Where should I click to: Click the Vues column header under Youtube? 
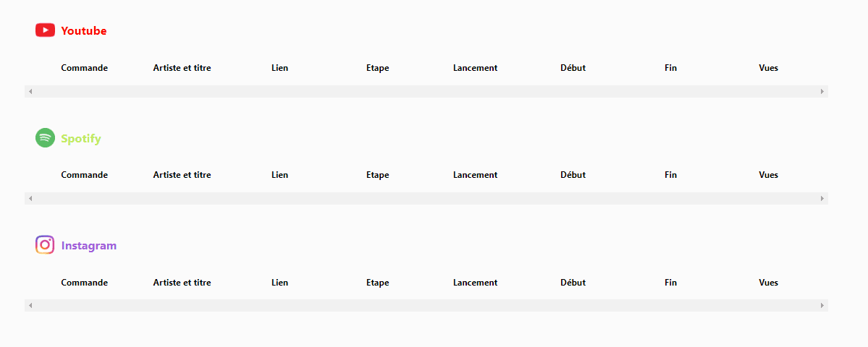point(768,68)
